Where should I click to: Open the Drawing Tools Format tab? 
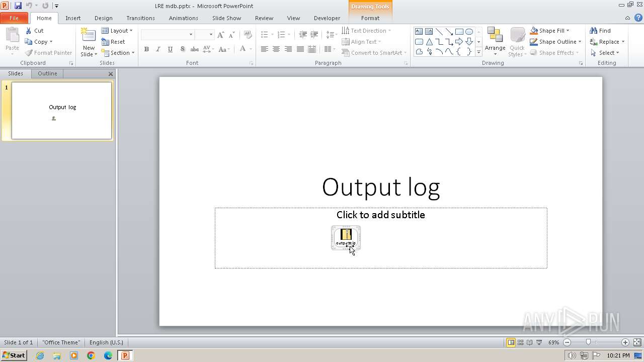pos(370,18)
